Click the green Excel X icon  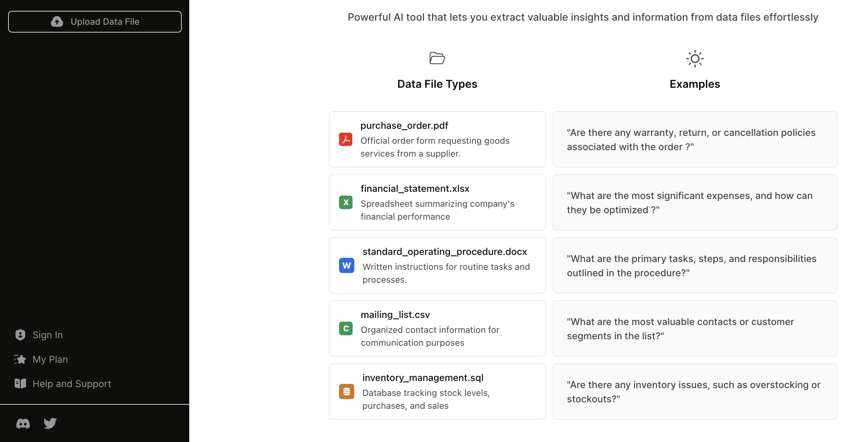[346, 202]
